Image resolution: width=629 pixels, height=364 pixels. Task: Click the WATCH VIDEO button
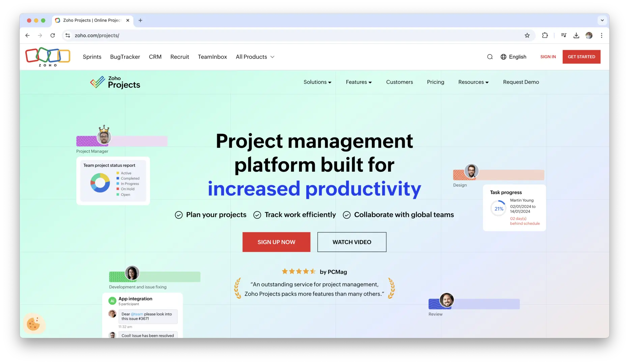(352, 242)
